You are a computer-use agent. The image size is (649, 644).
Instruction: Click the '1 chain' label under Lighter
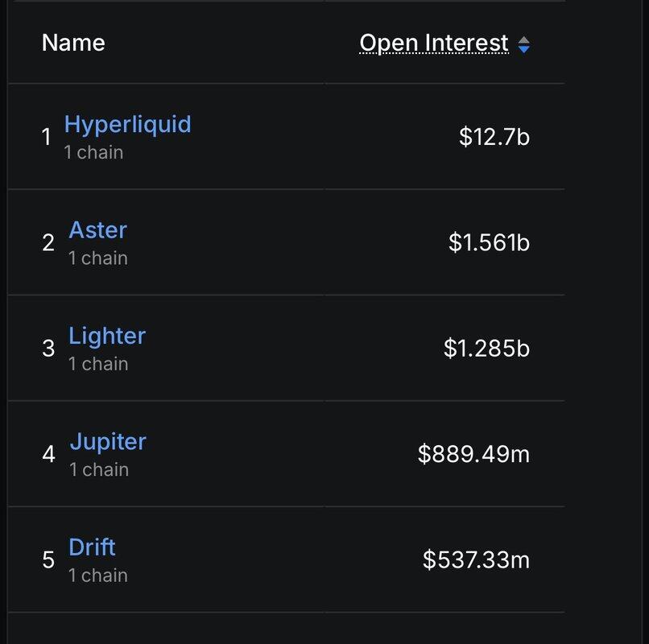click(98, 364)
